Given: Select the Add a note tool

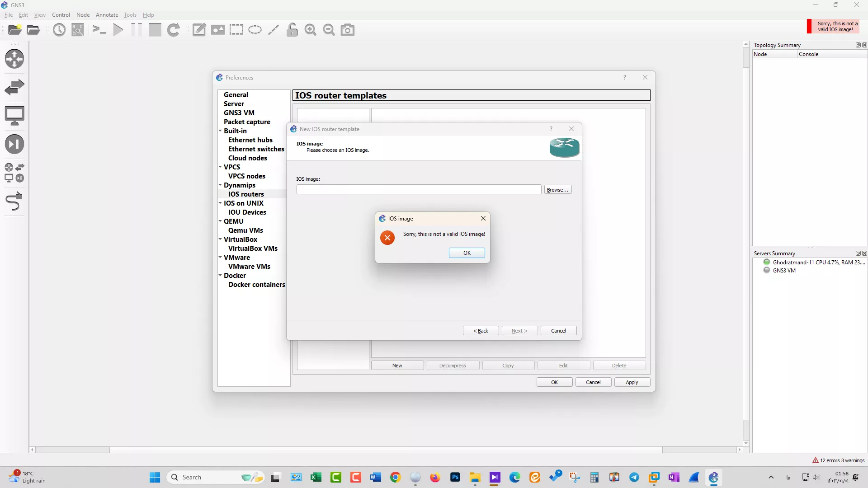Looking at the screenshot, I should coord(199,30).
